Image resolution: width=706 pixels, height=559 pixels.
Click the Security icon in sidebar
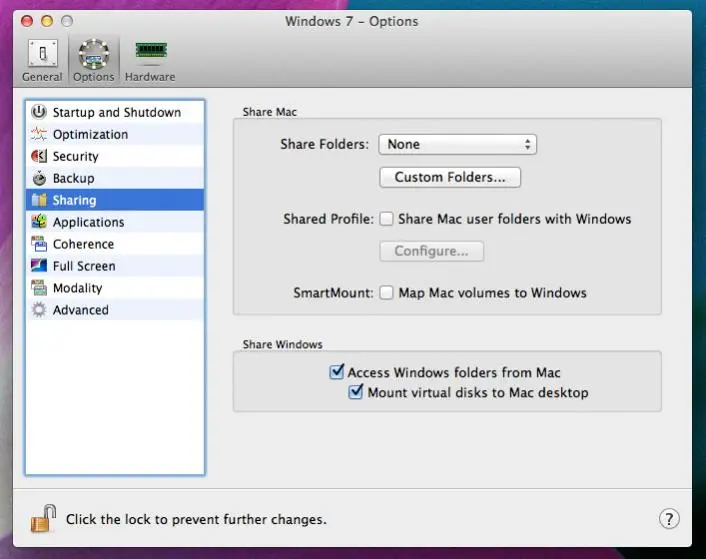[x=39, y=156]
